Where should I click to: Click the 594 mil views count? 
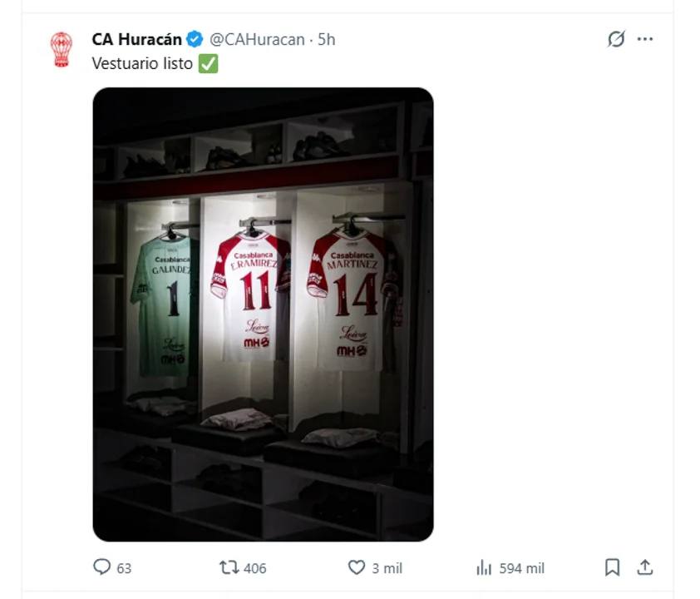[x=522, y=568]
